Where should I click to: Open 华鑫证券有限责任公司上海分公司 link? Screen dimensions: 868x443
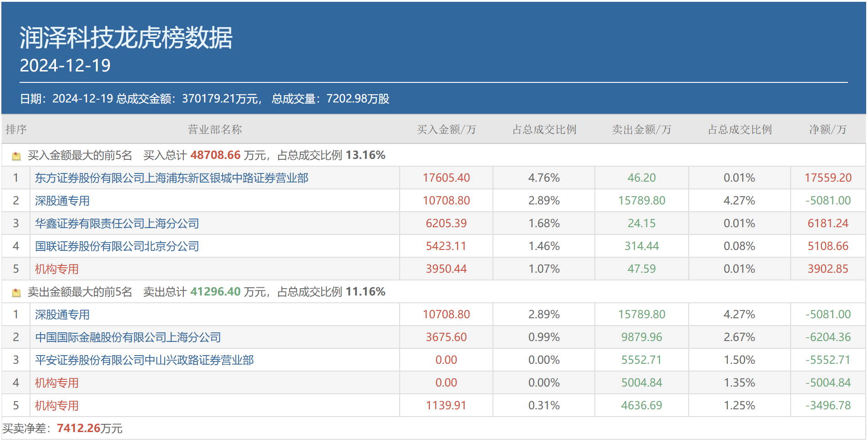click(x=117, y=224)
